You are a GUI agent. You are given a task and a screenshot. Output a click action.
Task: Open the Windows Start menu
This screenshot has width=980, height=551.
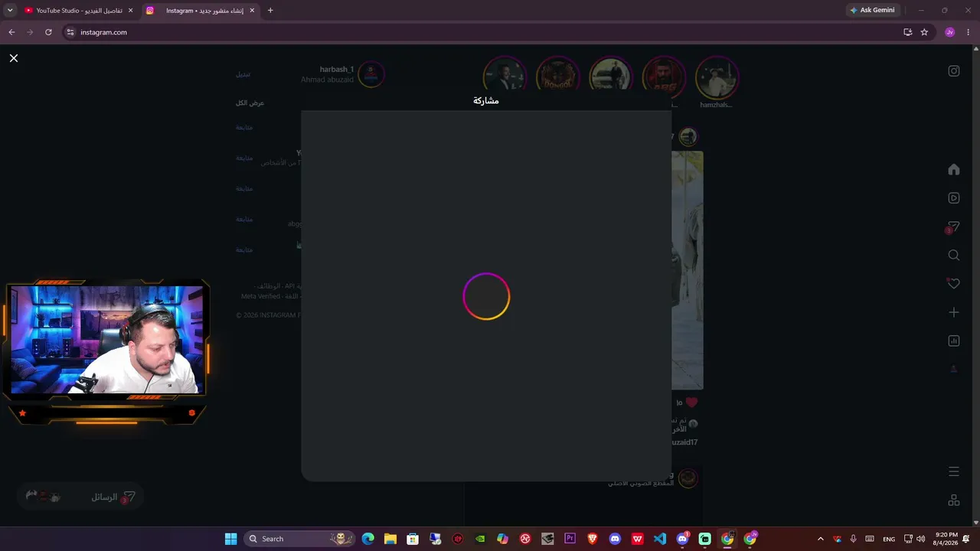[x=230, y=539]
